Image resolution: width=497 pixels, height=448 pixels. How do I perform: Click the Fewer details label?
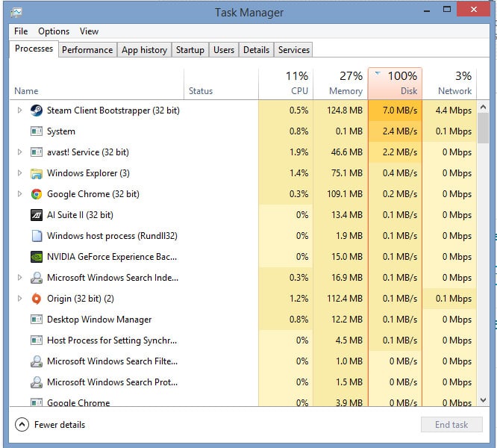pos(60,425)
